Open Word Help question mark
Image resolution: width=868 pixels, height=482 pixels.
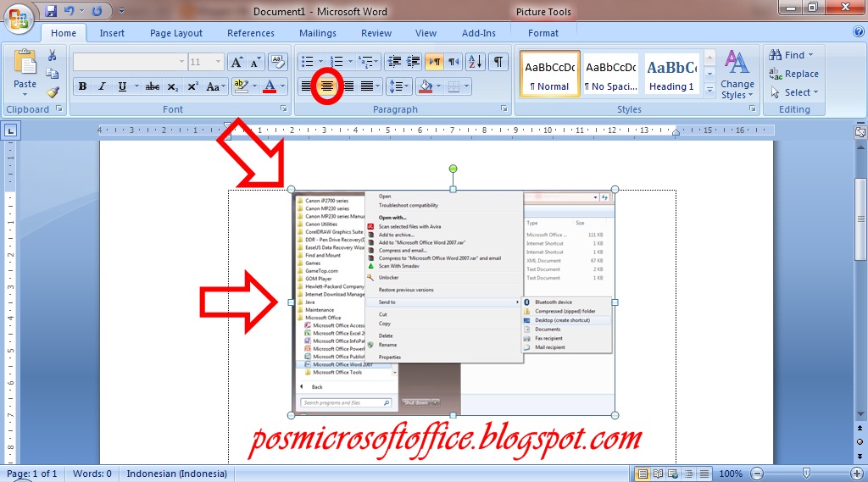pyautogui.click(x=859, y=33)
